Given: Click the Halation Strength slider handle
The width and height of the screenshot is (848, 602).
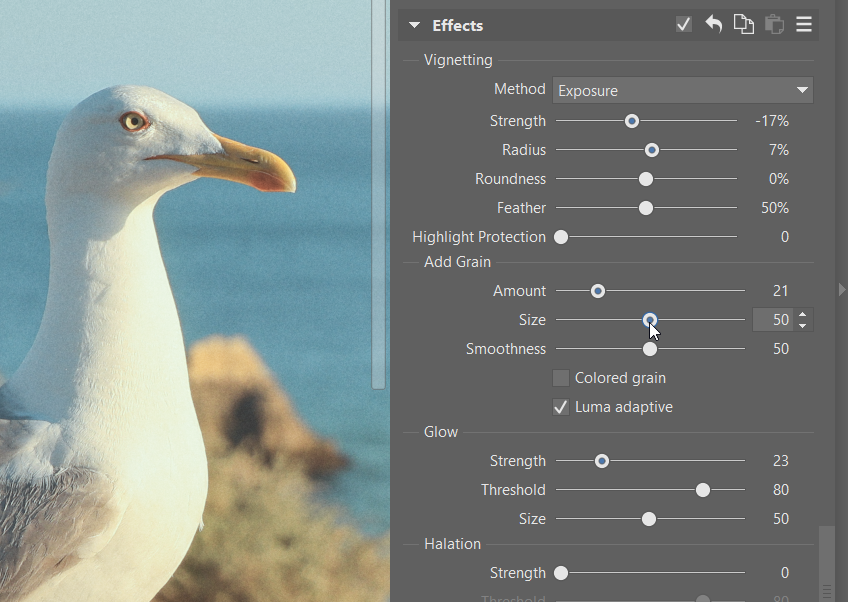Looking at the screenshot, I should 561,573.
